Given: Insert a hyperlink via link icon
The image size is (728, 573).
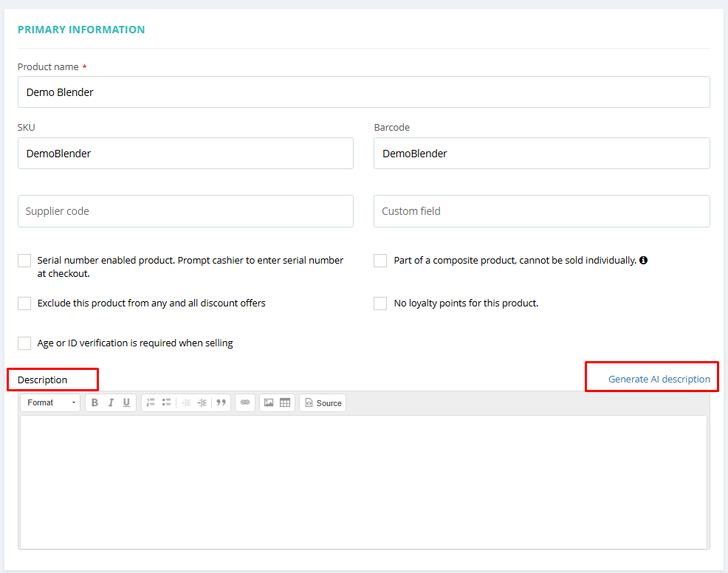Looking at the screenshot, I should pos(245,402).
